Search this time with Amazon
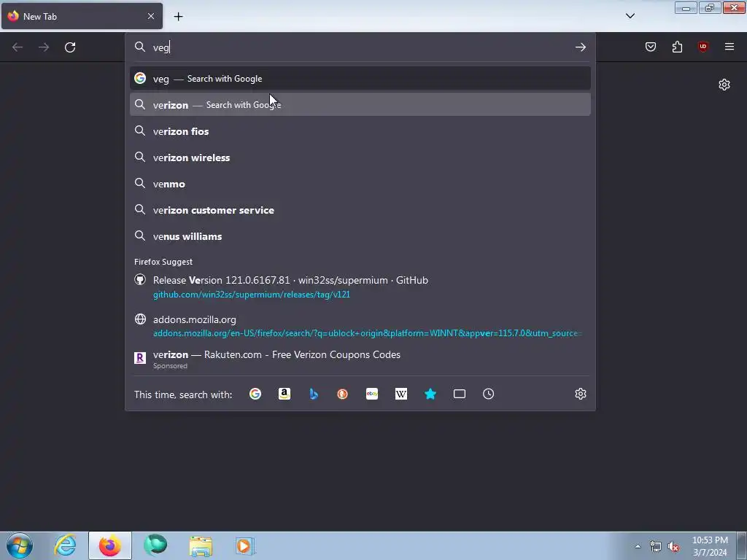Viewport: 747px width, 560px height. pos(285,394)
